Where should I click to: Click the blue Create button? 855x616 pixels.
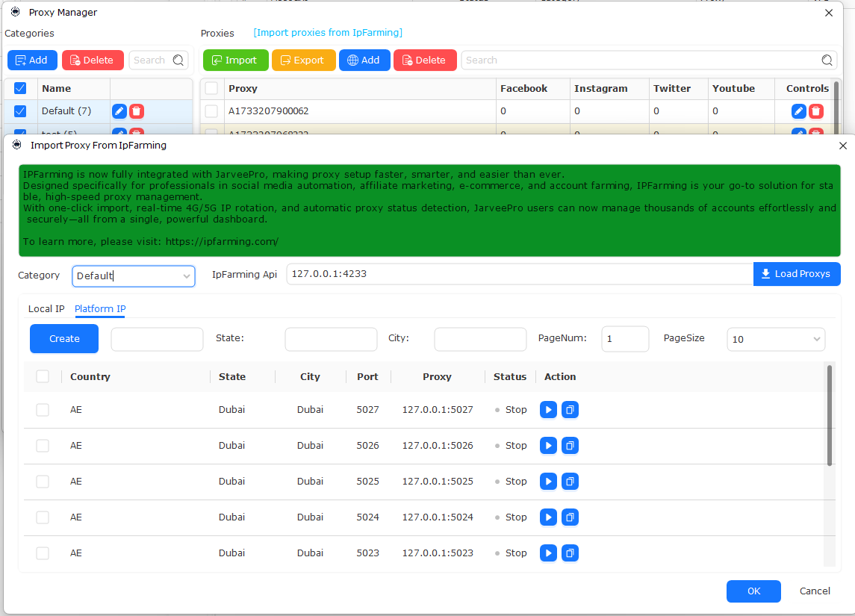[64, 338]
